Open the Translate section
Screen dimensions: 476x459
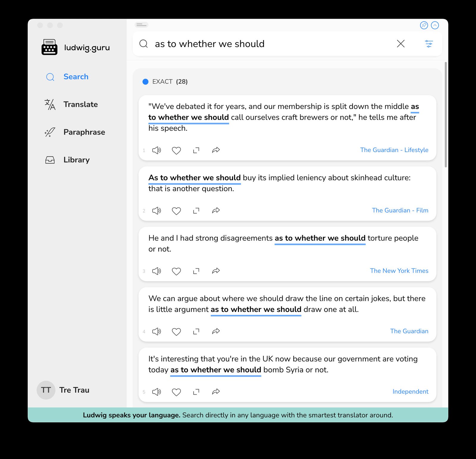point(71,104)
